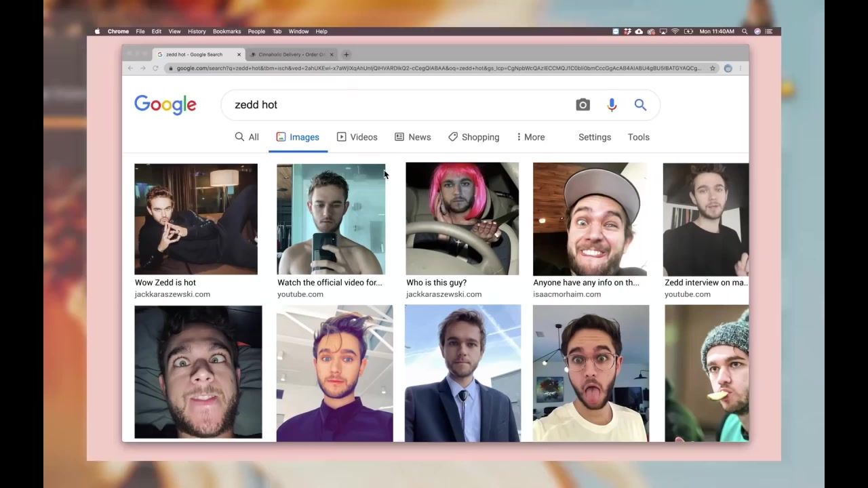Open the gray beanie thumbnail

click(x=707, y=373)
